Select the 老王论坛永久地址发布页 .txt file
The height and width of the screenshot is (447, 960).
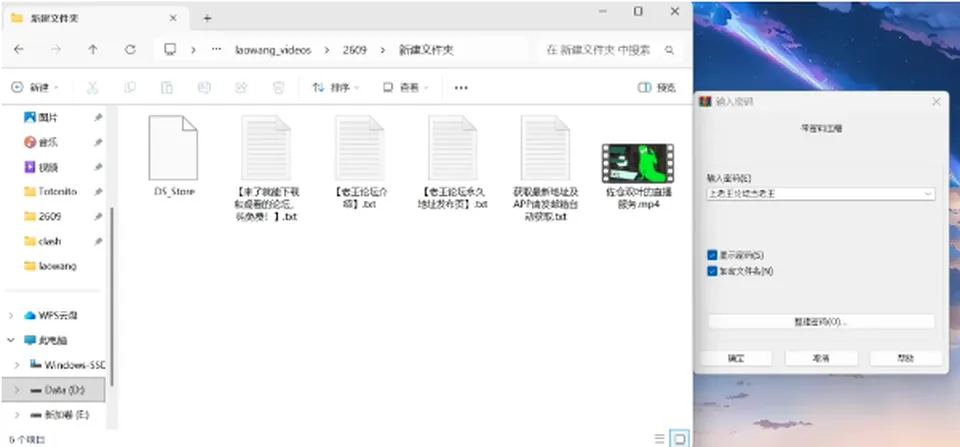point(452,160)
